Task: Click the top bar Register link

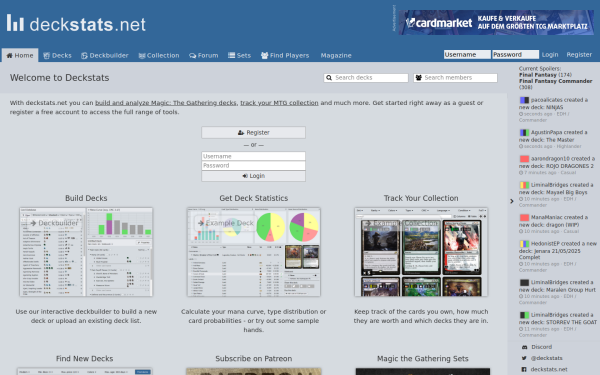Action: click(579, 55)
